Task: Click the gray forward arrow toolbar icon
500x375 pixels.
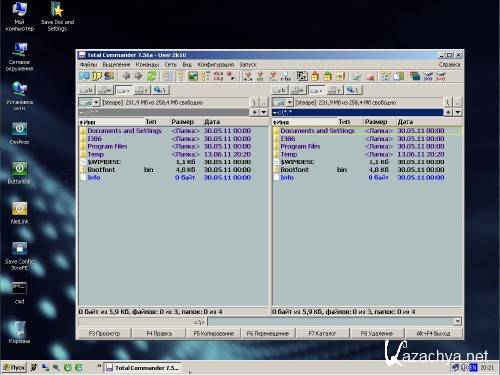Action: (138, 76)
